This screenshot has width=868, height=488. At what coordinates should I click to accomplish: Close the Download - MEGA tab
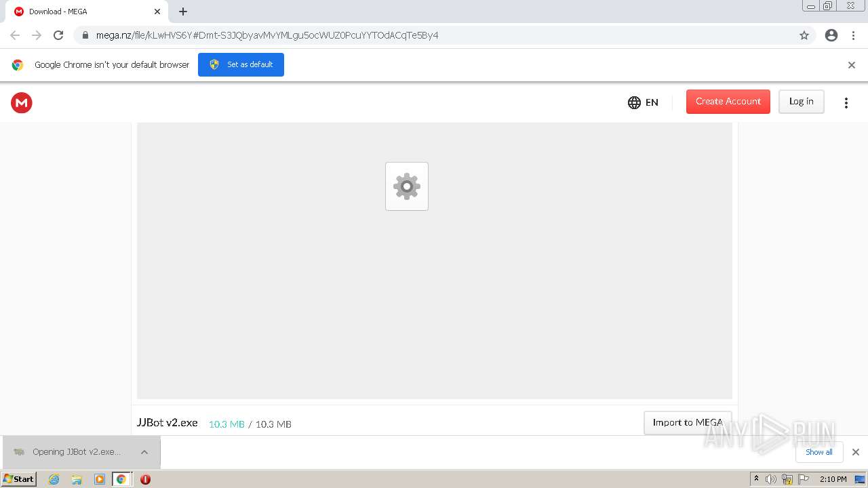pyautogui.click(x=157, y=12)
